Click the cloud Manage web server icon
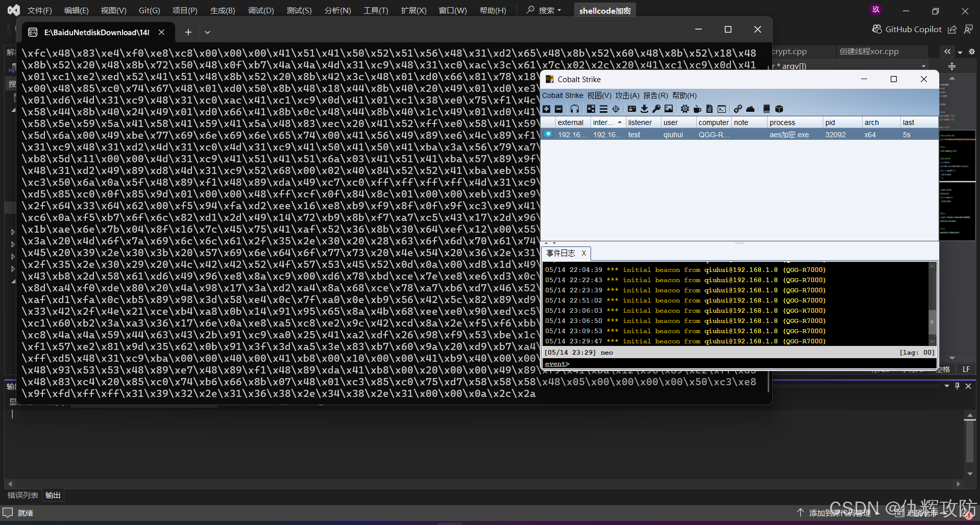Viewport: 980px width, 525px height. click(750, 109)
